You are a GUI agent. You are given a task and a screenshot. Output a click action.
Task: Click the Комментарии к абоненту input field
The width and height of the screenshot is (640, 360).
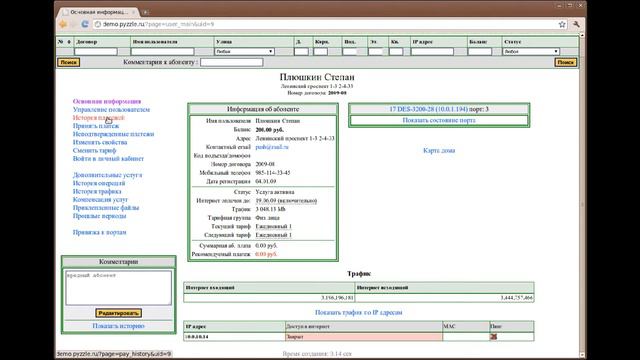coord(231,62)
